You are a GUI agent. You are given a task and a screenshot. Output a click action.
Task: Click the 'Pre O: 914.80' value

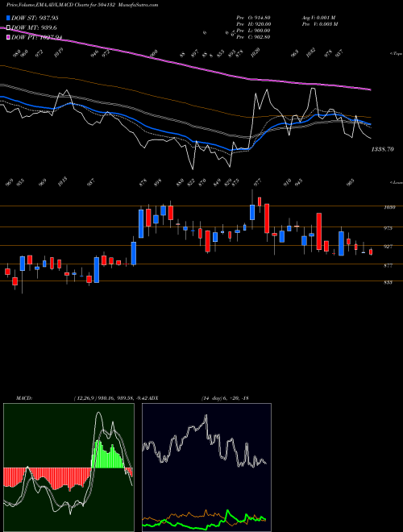click(253, 18)
